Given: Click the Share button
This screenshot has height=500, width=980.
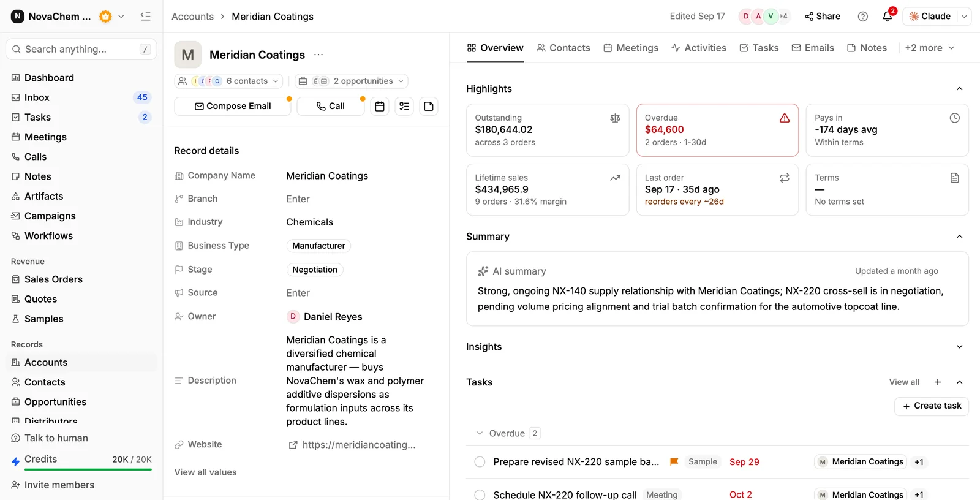Looking at the screenshot, I should point(822,17).
